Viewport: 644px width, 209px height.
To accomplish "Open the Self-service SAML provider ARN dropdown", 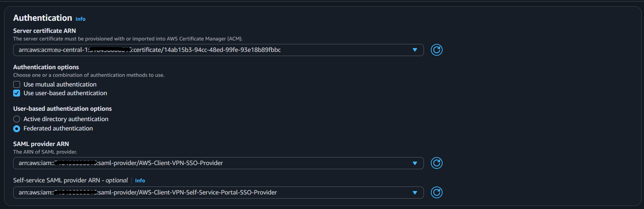I will pyautogui.click(x=415, y=192).
